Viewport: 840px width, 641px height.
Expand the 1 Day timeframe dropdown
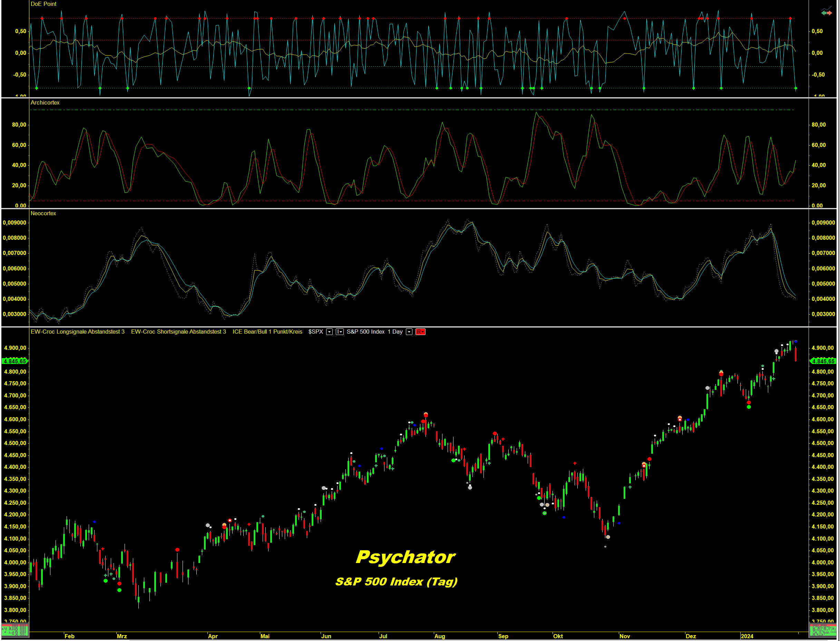coord(409,332)
